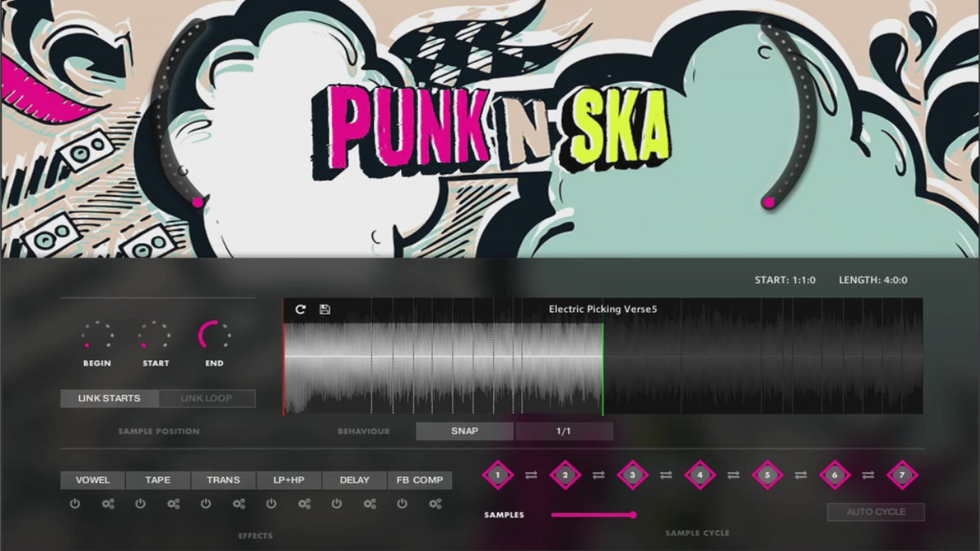Toggle power for the VOWEL effect
980x551 pixels.
click(75, 504)
